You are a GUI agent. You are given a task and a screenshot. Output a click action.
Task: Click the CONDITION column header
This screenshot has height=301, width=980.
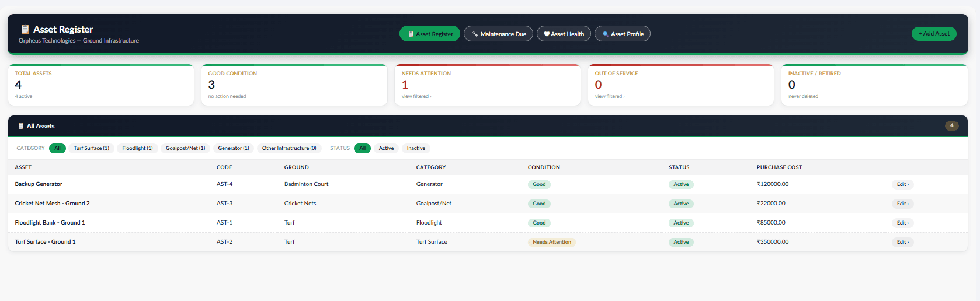[544, 167]
